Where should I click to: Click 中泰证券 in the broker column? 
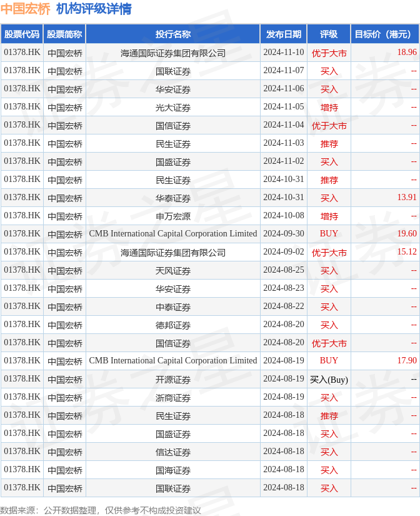173,307
